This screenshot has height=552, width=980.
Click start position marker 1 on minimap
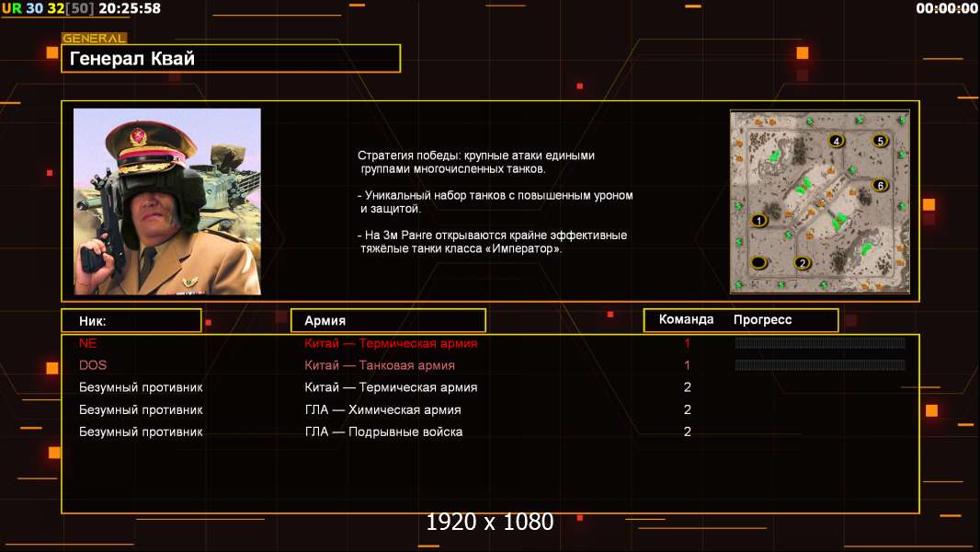tap(758, 221)
